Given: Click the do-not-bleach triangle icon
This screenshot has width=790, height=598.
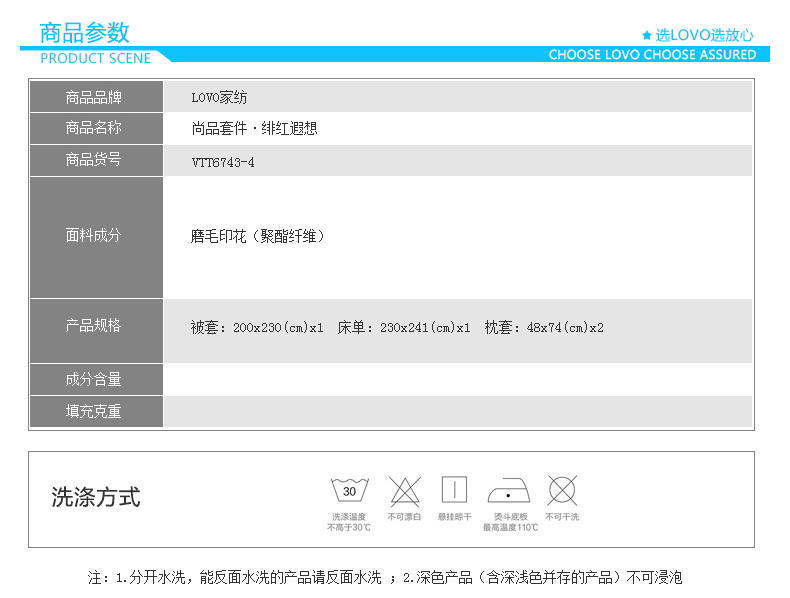Looking at the screenshot, I should [x=405, y=491].
